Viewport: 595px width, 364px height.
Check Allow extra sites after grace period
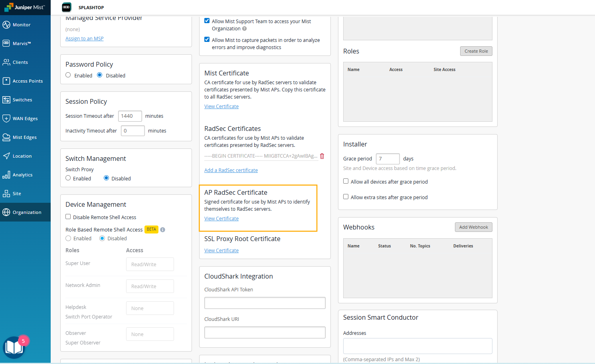click(346, 197)
